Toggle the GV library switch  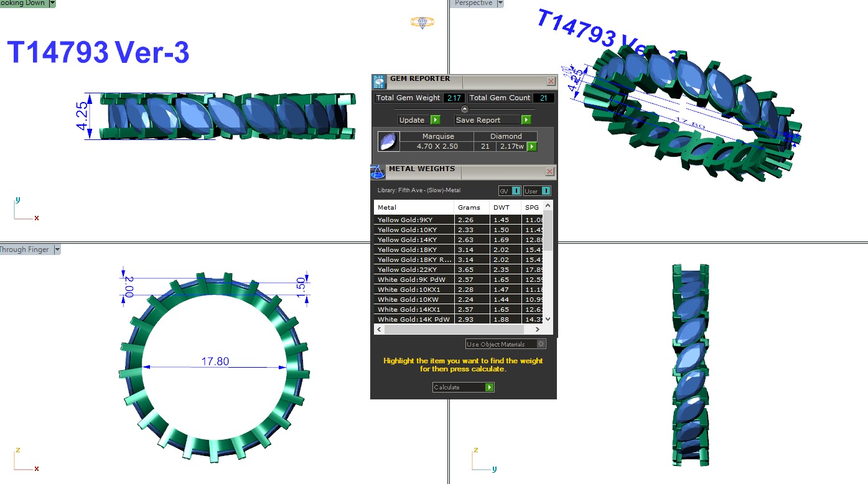click(516, 191)
